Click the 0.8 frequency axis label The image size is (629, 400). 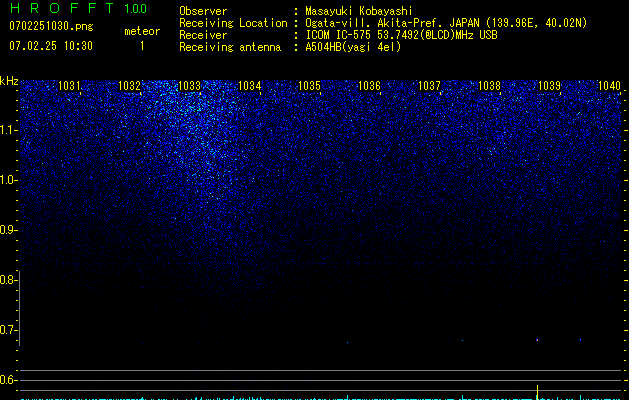coord(8,280)
